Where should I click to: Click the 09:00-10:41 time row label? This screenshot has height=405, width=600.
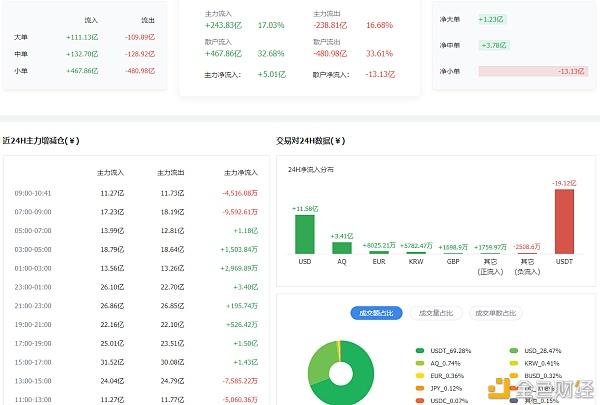[x=33, y=193]
